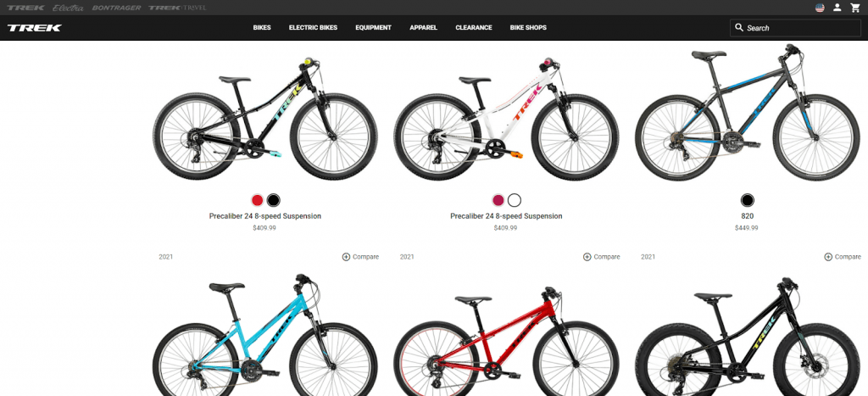This screenshot has height=396, width=868.
Task: Open the Trek Travel logo link
Action: pyautogui.click(x=177, y=8)
